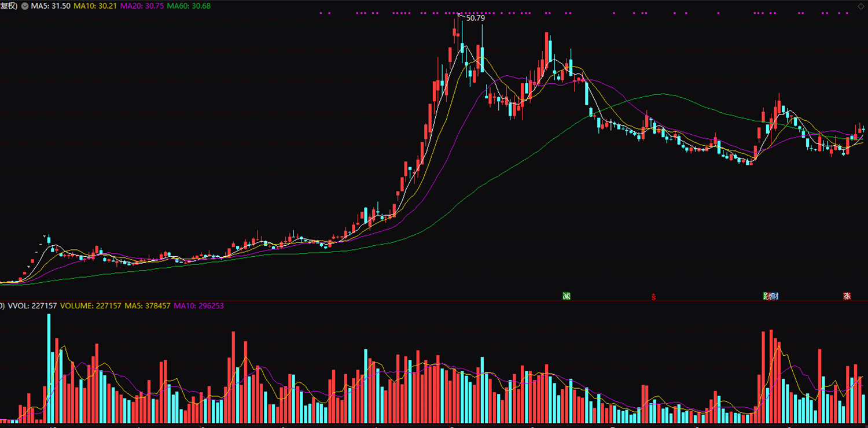Click the blue 财 event marker
The height and width of the screenshot is (428, 868).
774,296
